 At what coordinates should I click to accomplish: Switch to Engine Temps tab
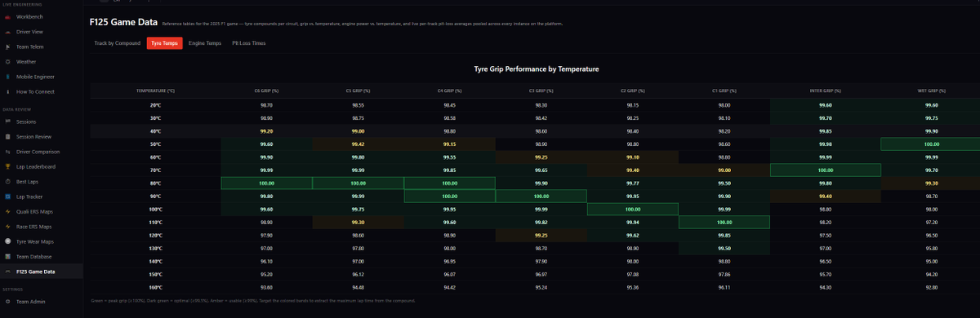(x=204, y=43)
